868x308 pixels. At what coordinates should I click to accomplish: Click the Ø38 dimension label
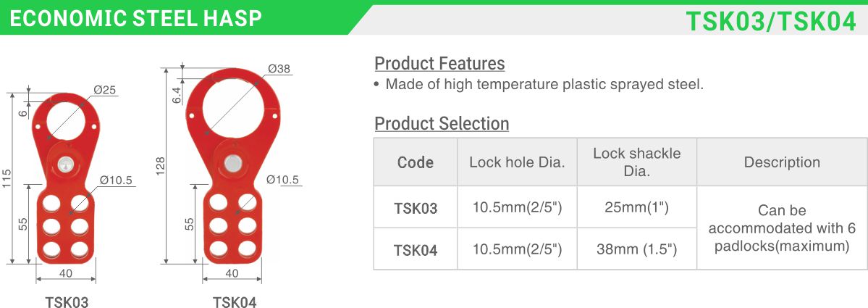click(x=279, y=69)
